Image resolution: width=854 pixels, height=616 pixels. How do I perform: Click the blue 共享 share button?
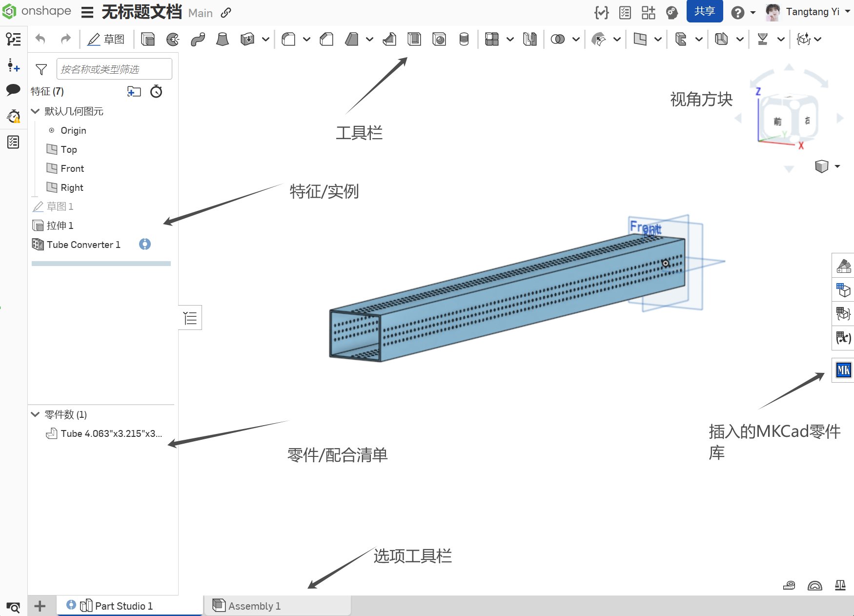705,11
